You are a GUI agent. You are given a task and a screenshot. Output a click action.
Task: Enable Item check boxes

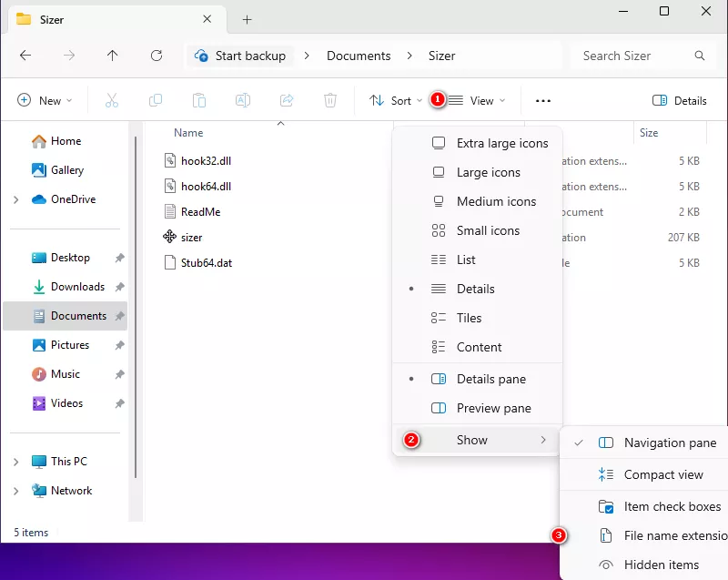(x=645, y=506)
